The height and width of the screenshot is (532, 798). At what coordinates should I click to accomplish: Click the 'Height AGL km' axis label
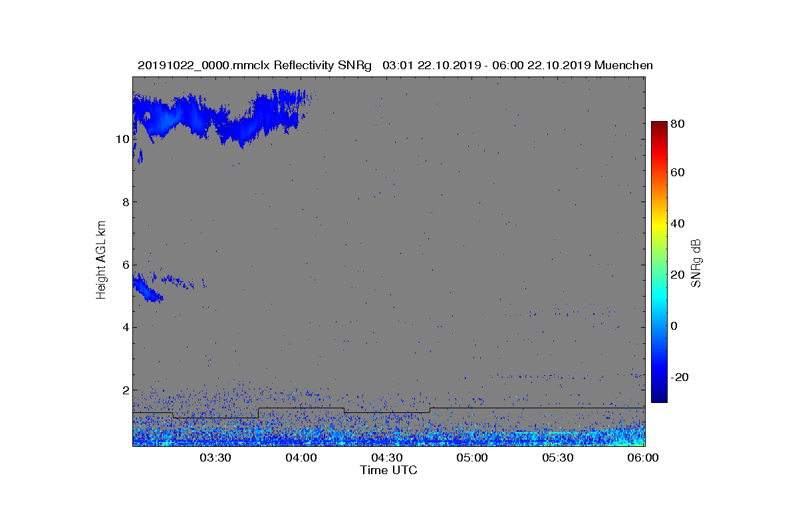click(x=101, y=261)
